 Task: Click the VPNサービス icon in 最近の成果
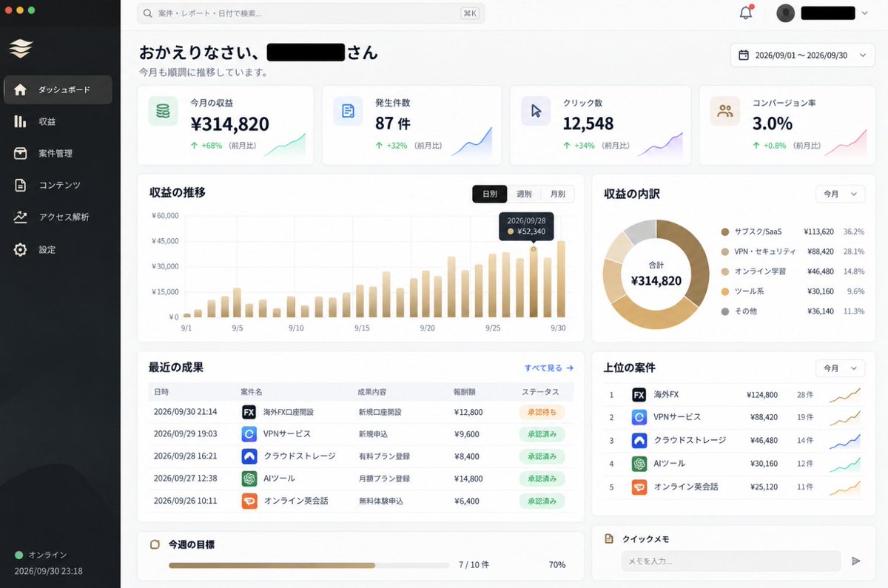click(x=249, y=434)
